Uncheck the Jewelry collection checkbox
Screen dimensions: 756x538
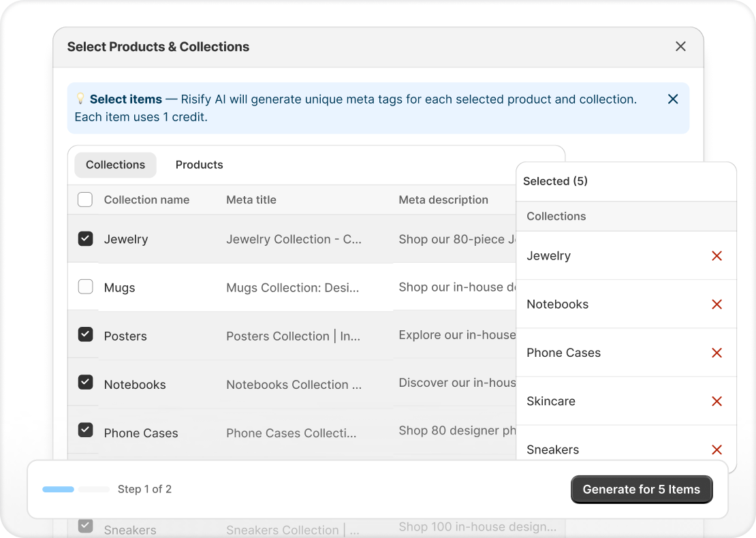tap(85, 239)
